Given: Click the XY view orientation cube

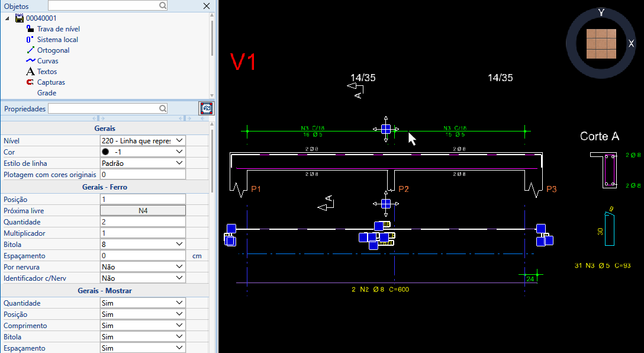Looking at the screenshot, I should [601, 44].
